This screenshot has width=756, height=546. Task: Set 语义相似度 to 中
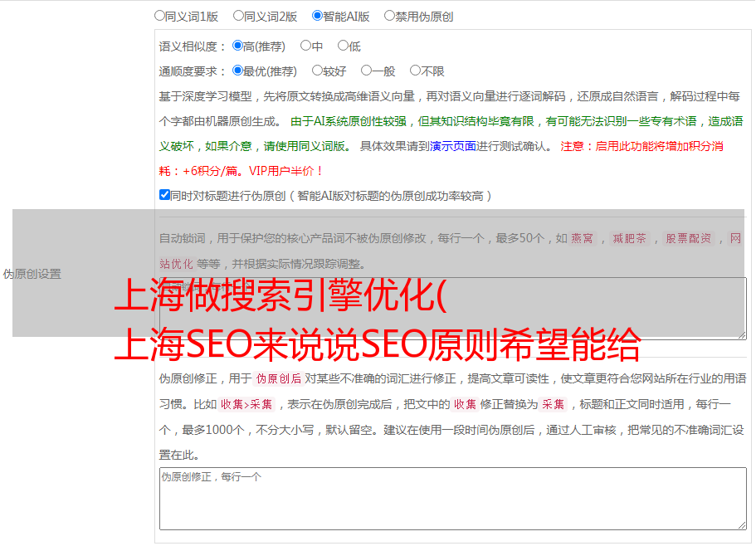click(x=305, y=46)
